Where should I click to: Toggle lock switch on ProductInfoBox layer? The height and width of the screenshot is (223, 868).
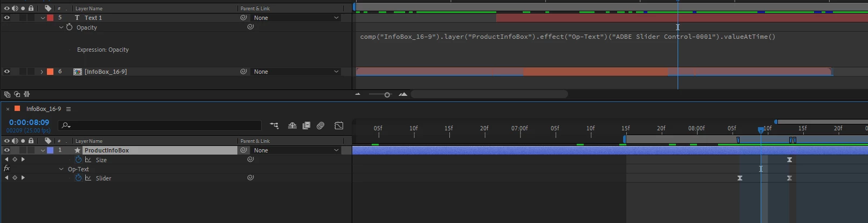pos(31,150)
